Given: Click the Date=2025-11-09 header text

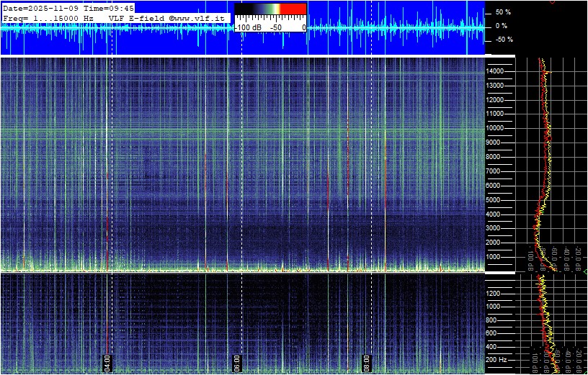Looking at the screenshot, I should pos(36,8).
